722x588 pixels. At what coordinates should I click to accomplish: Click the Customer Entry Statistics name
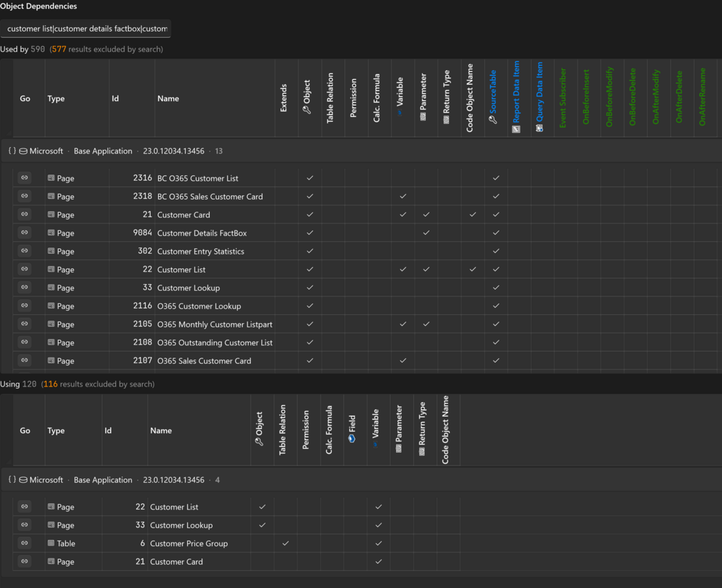[201, 252]
